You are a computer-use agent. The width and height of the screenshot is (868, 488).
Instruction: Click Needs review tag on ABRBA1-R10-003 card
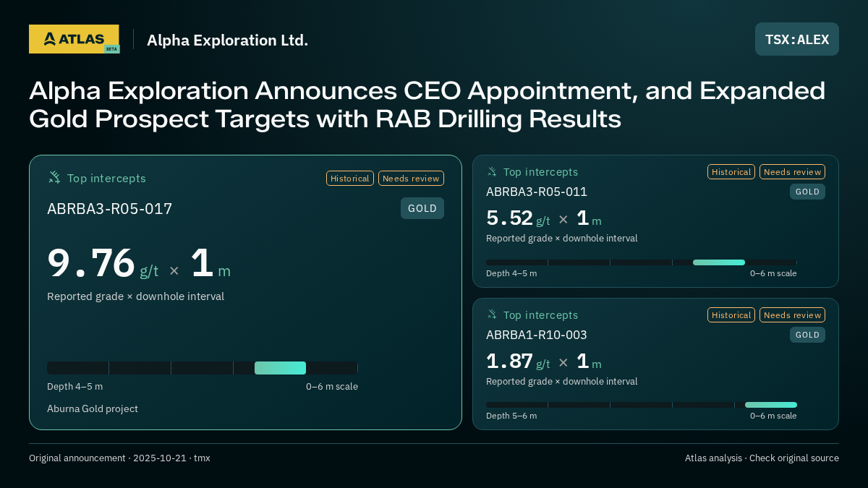point(792,314)
